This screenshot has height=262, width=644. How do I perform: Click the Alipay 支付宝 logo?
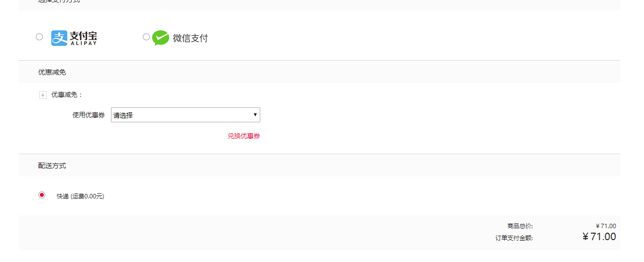[74, 38]
